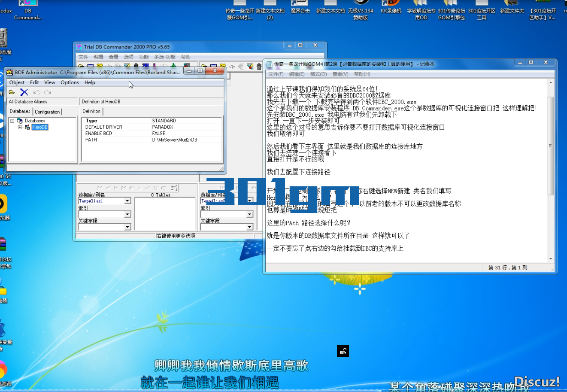Viewport: 567px width, 392px height.
Task: Open the 文件(F) menu in Notepad
Action: click(x=276, y=74)
